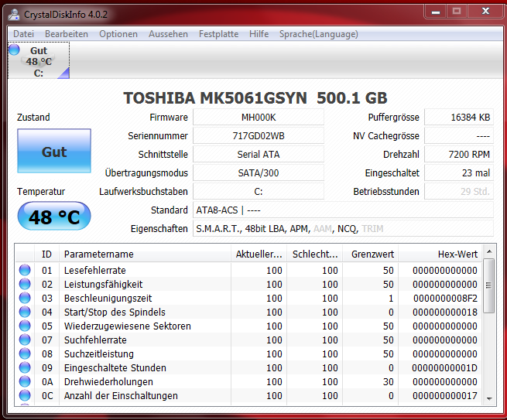Click status orb for Drehwiederholungen row
Screen dimensions: 507x420
(x=25, y=381)
